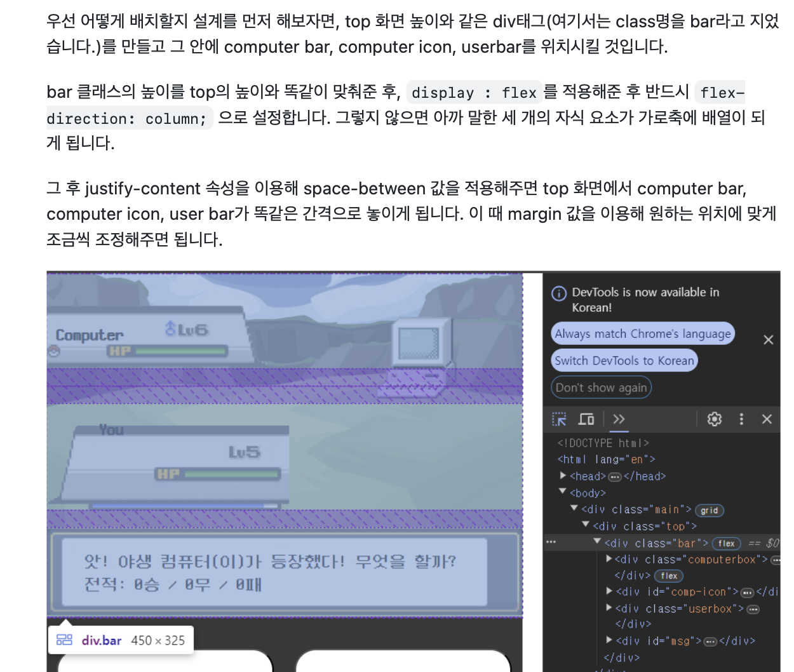
Task: Click the pokeball icon near Computer HP
Action: 54,351
